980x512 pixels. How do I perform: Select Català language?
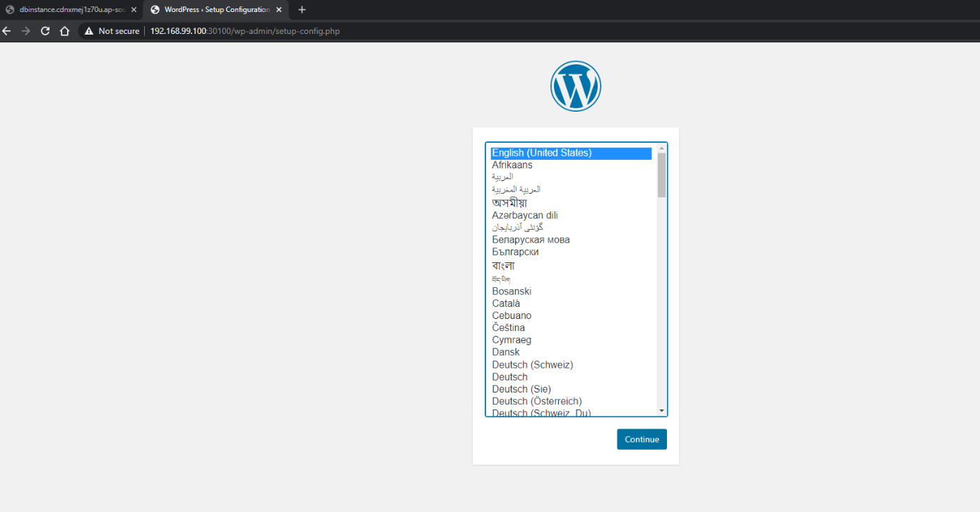click(x=571, y=303)
